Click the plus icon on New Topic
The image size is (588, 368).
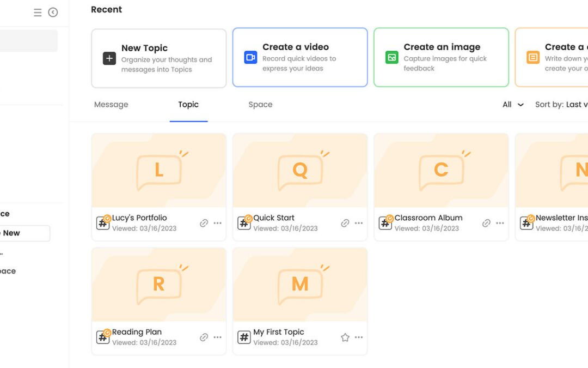109,58
